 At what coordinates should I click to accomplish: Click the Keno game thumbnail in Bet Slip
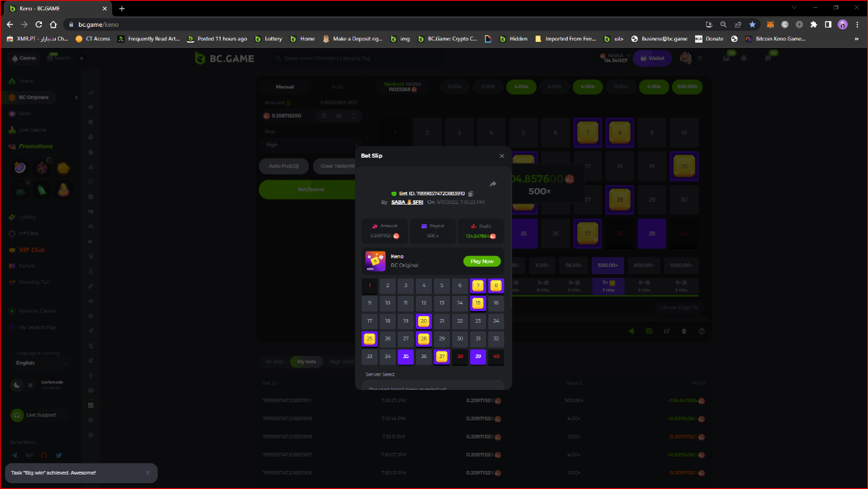(x=375, y=261)
